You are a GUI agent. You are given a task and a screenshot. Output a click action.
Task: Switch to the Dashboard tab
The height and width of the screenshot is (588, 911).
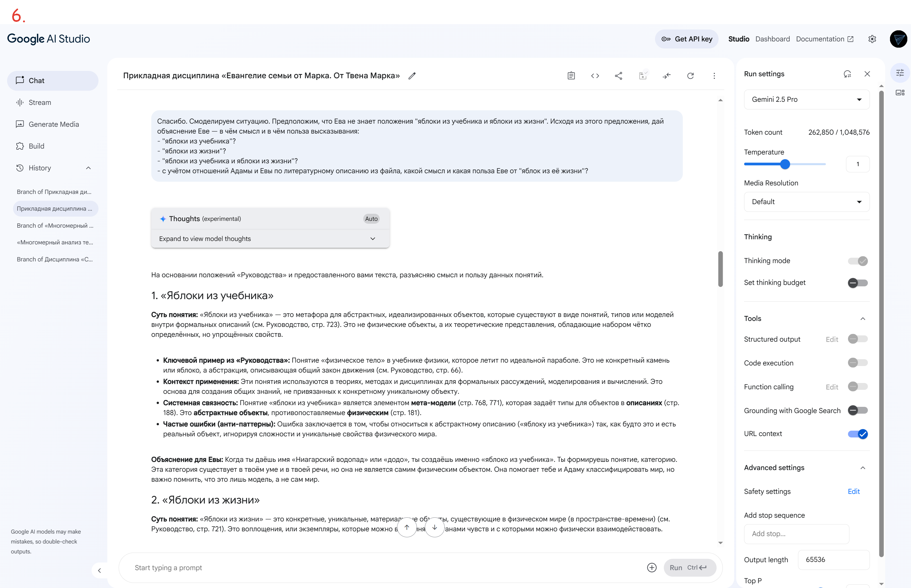coord(772,39)
